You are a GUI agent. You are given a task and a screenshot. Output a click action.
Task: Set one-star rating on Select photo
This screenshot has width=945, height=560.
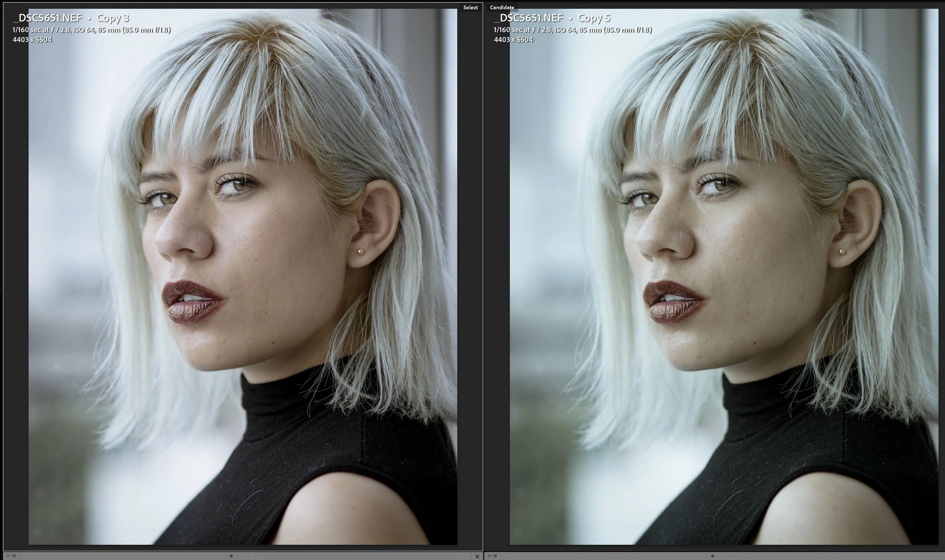(231, 556)
